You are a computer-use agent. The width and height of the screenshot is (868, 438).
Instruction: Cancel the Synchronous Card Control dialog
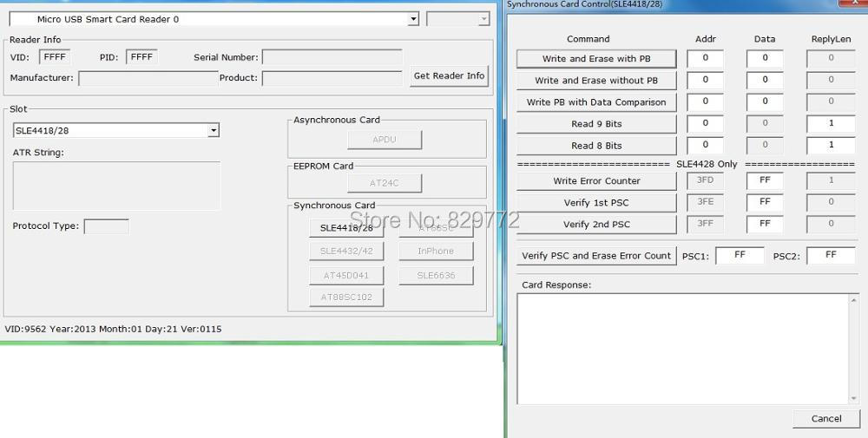(x=826, y=419)
